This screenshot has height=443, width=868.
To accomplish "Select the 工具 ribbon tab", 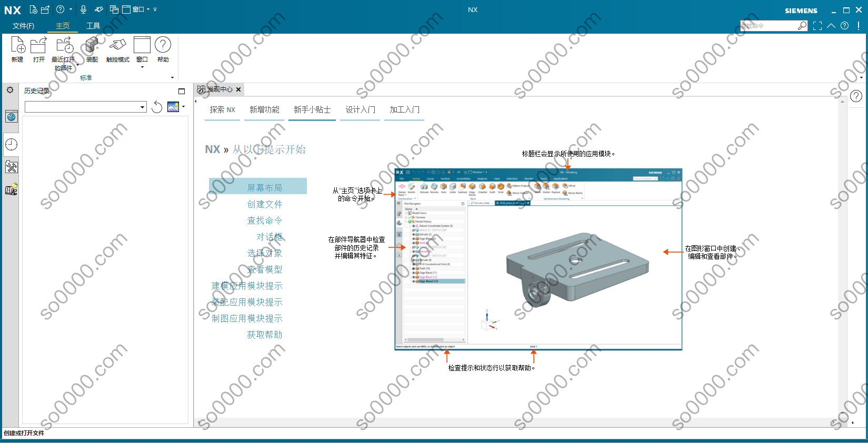I will [93, 26].
